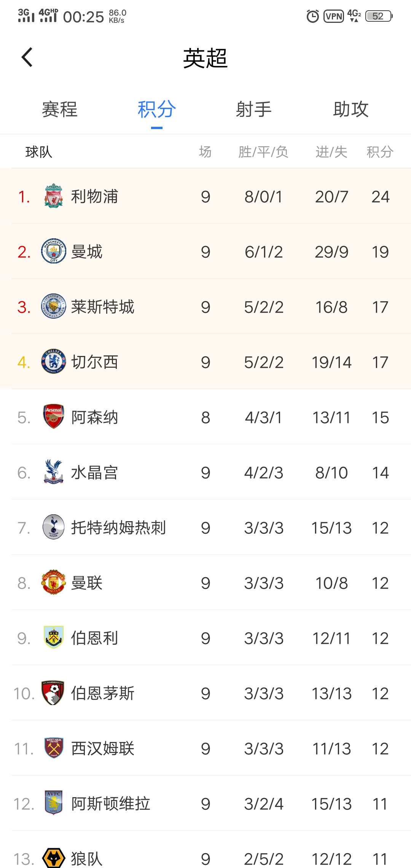The width and height of the screenshot is (411, 868).
Task: Tap the 西汉姆联 team name
Action: [x=103, y=748]
